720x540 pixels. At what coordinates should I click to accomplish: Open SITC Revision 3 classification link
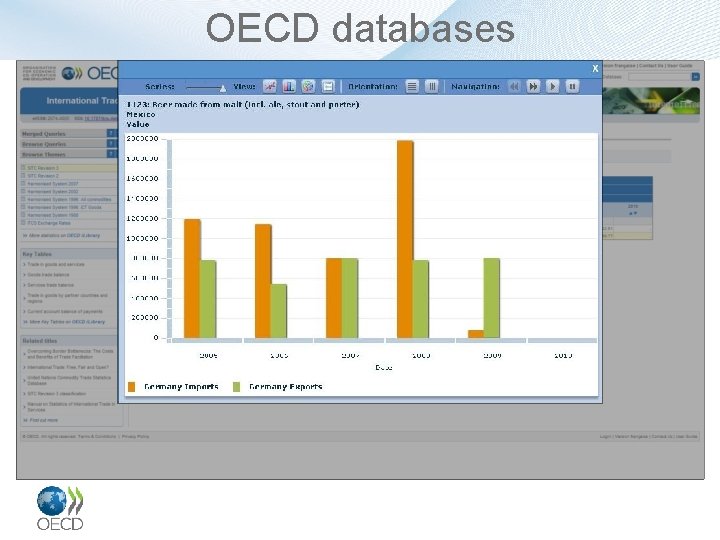56,394
